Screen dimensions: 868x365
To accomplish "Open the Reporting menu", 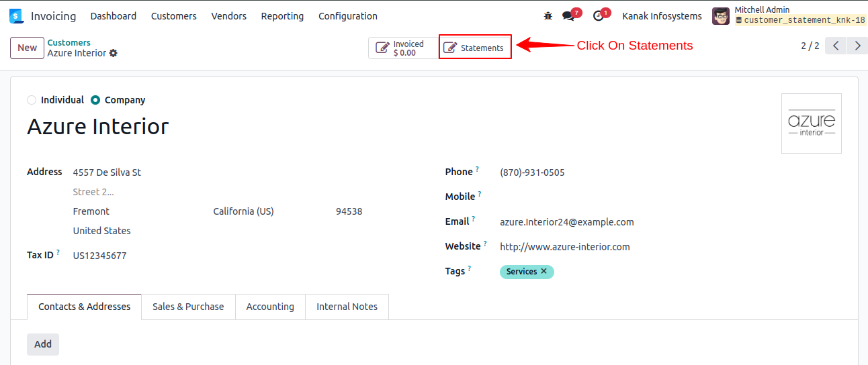I will coord(283,16).
